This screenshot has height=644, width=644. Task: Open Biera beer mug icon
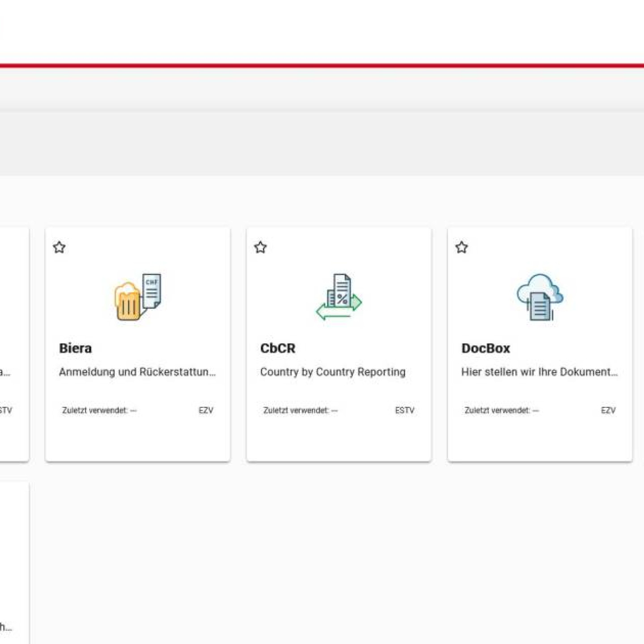(x=138, y=297)
